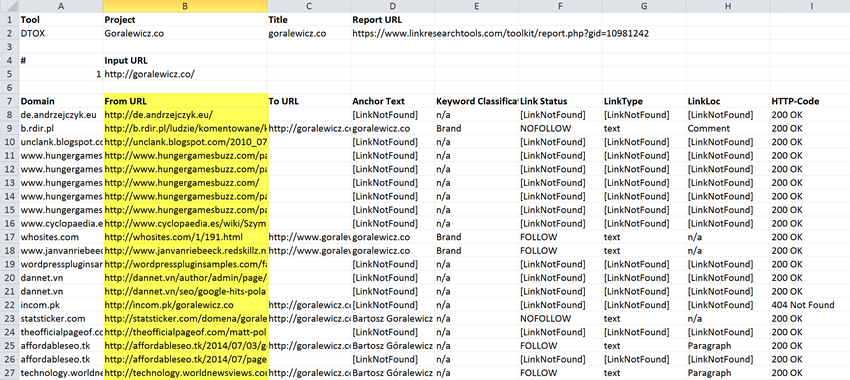Select the unclank.blogspot.com From URL cell
The height and width of the screenshot is (380, 850).
pos(185,142)
